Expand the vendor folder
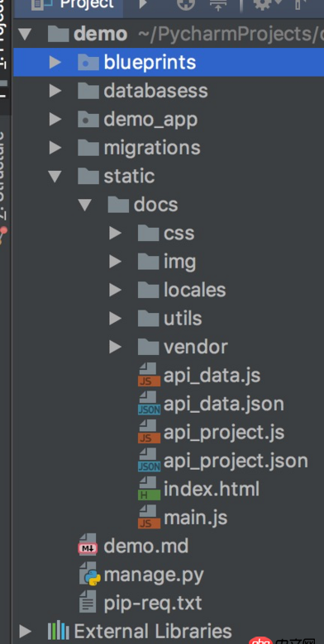Image resolution: width=324 pixels, height=644 pixels. click(115, 347)
